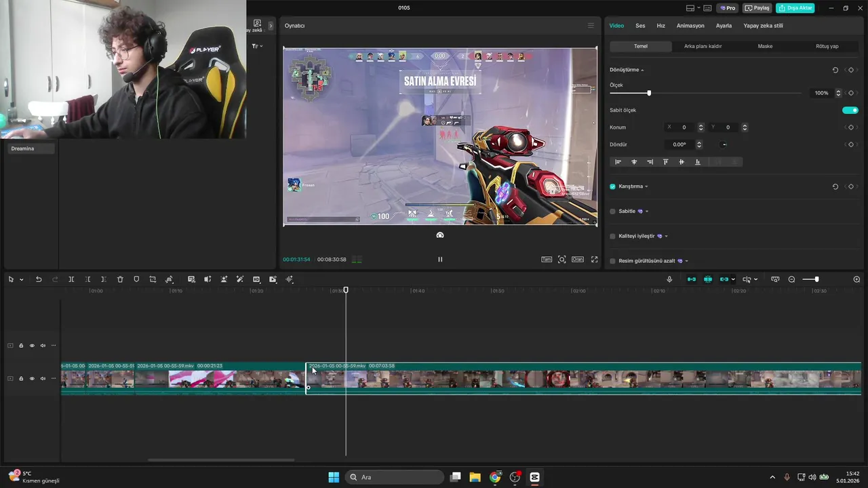Add a marker using the shield-shaped icon
Image resolution: width=868 pixels, height=488 pixels.
136,279
